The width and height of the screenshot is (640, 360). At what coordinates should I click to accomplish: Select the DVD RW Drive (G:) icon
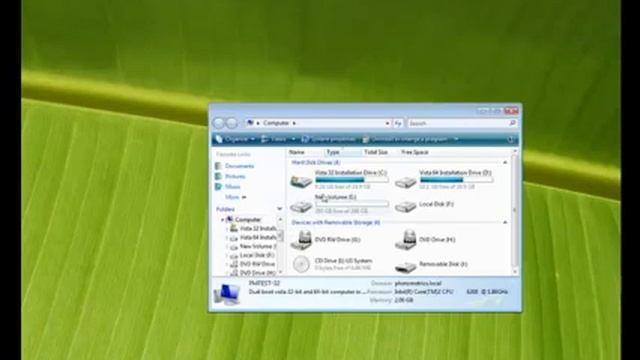click(x=301, y=240)
